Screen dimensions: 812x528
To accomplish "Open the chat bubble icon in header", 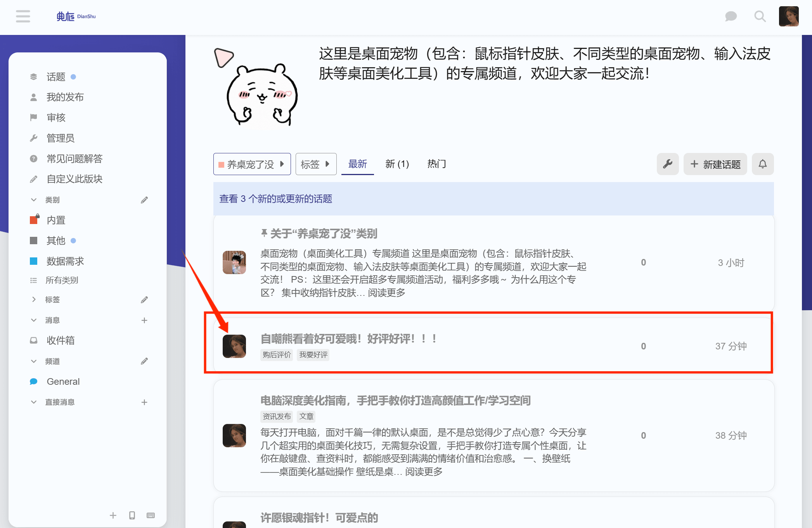I will 731,16.
